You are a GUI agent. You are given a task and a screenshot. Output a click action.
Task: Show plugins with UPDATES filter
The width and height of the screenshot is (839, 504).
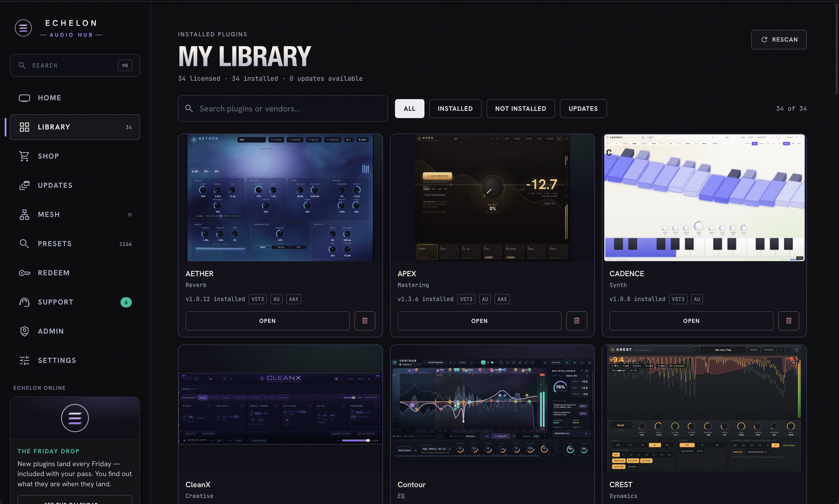(583, 109)
